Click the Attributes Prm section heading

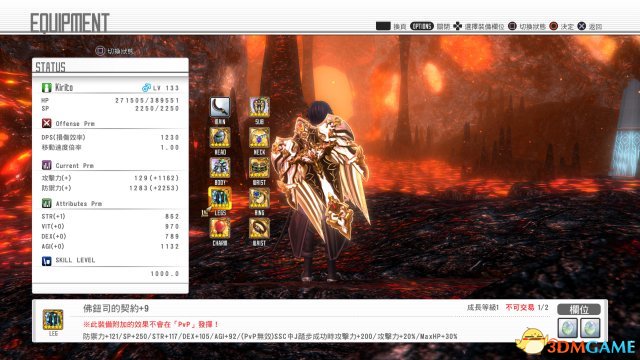[79, 203]
